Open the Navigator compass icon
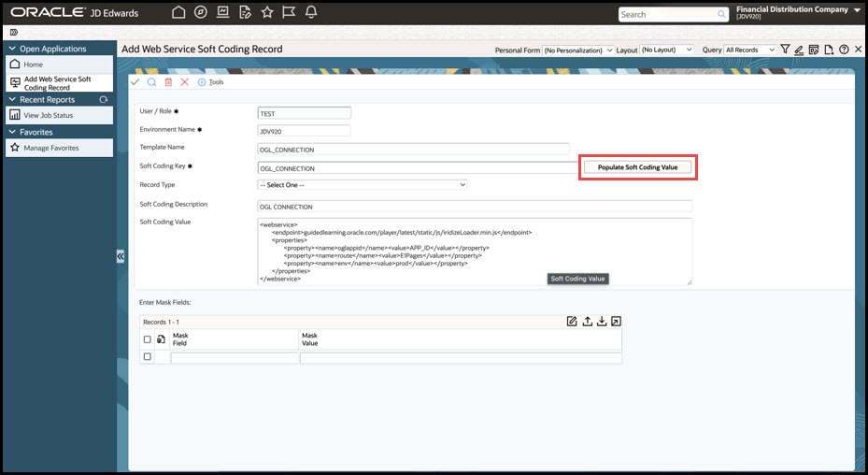The width and height of the screenshot is (868, 475). pyautogui.click(x=200, y=12)
